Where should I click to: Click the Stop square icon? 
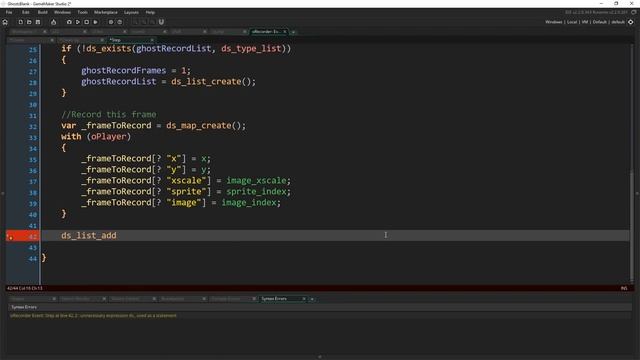click(87, 22)
